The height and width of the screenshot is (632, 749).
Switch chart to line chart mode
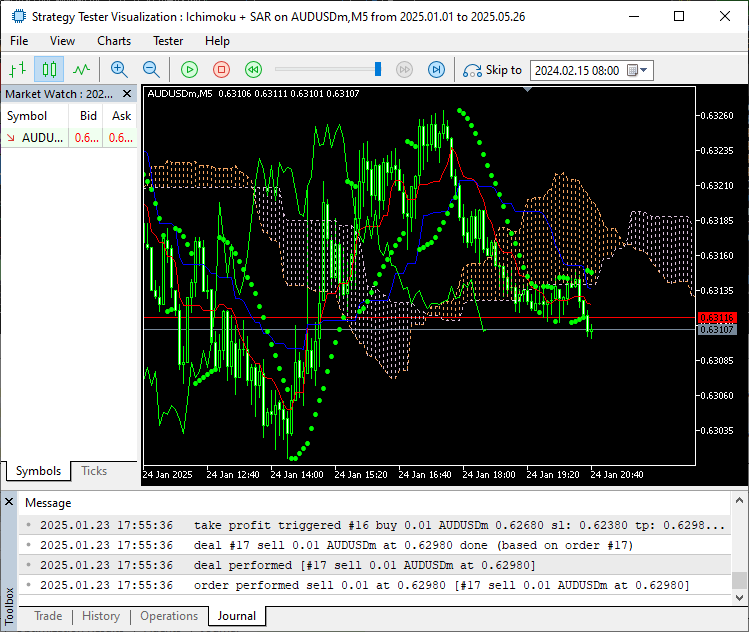pyautogui.click(x=81, y=70)
